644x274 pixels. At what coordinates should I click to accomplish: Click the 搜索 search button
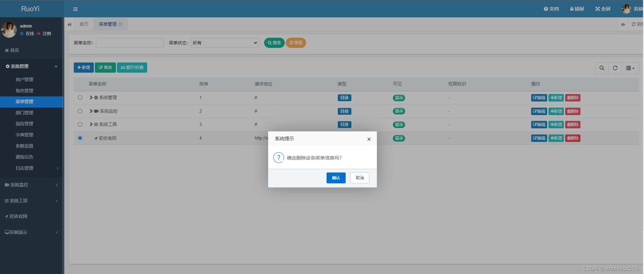274,43
